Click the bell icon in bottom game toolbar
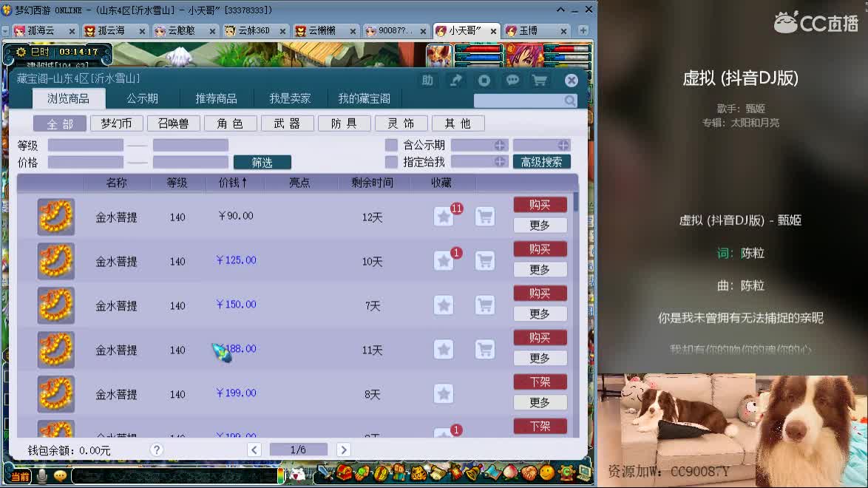The height and width of the screenshot is (488, 868). (473, 473)
